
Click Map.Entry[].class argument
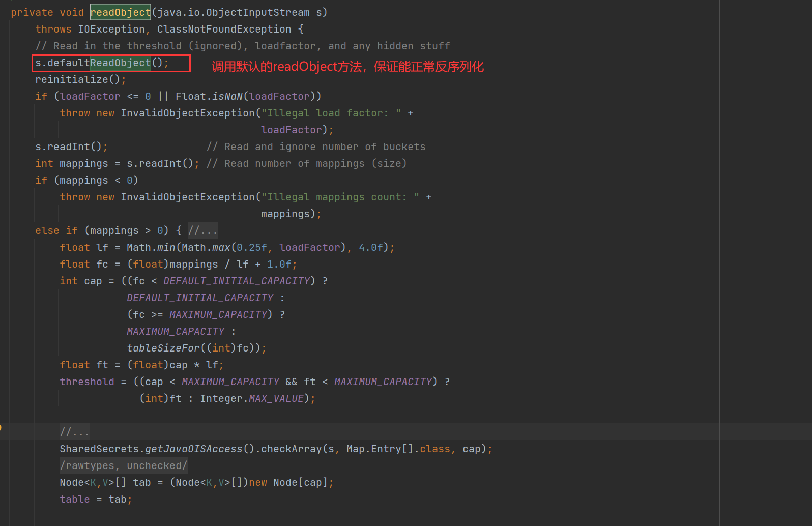click(398, 449)
